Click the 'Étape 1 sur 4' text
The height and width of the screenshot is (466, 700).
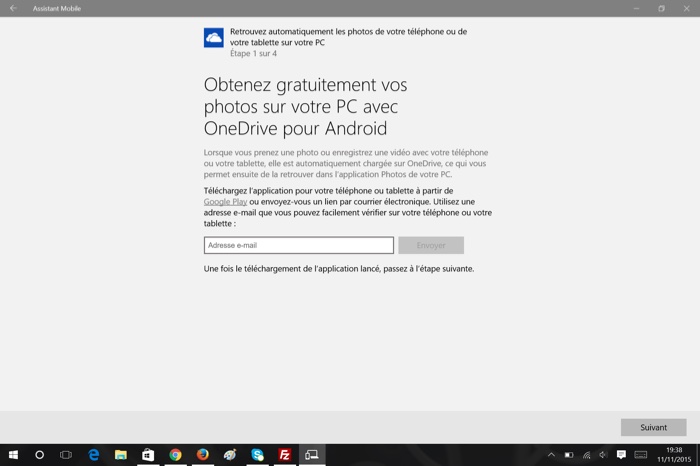254,54
